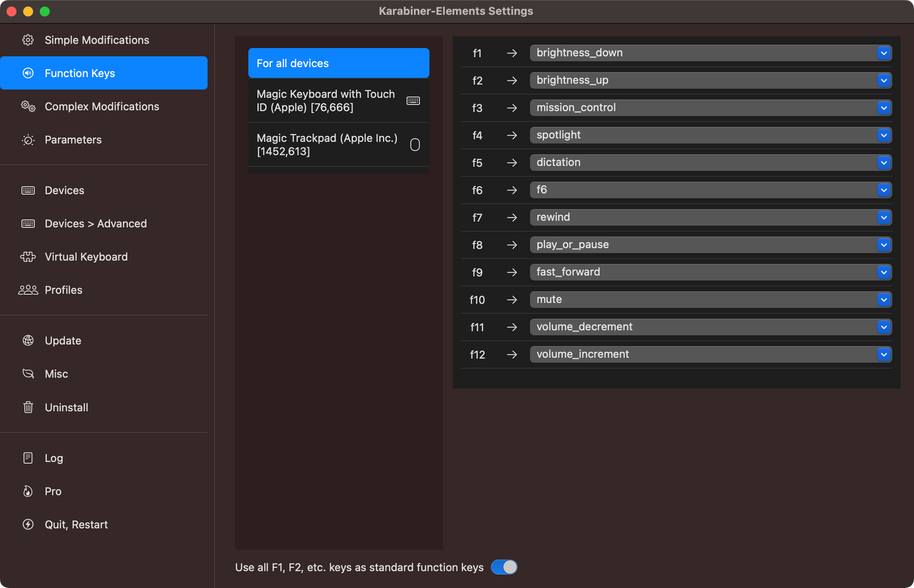Toggle off standard function keys switch
The height and width of the screenshot is (588, 914).
(504, 567)
